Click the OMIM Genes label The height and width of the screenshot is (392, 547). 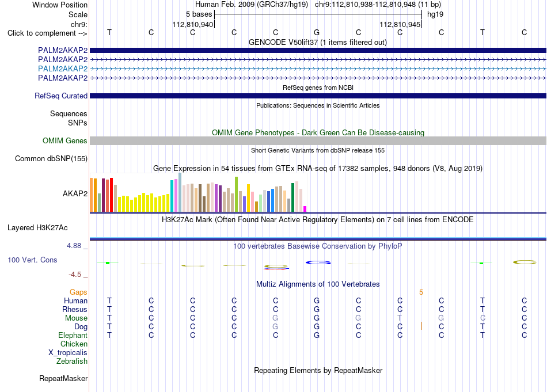[x=65, y=141]
